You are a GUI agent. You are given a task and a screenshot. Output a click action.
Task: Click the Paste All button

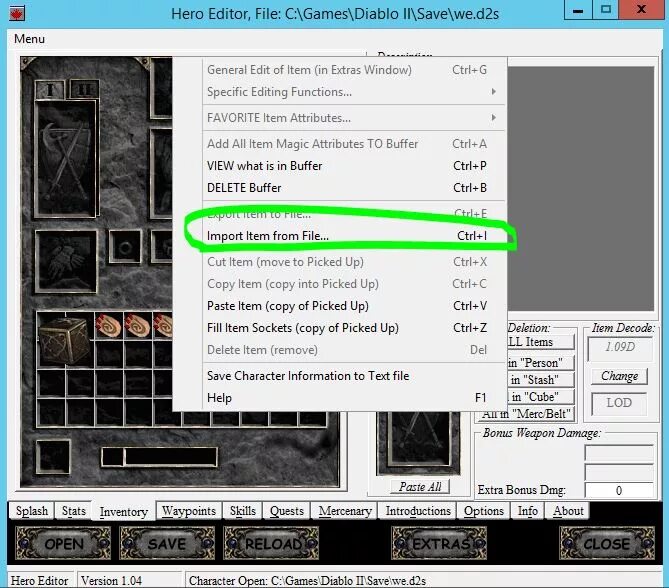point(420,487)
